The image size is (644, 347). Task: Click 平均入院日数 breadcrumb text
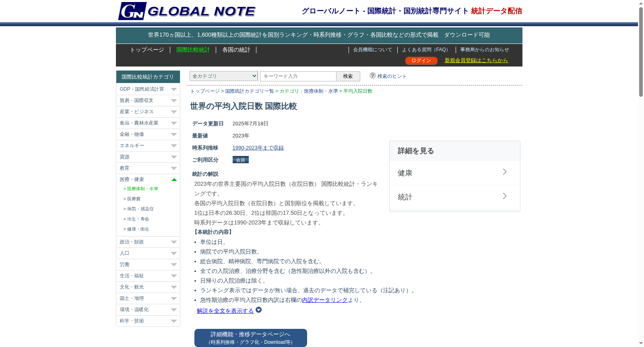pos(358,91)
